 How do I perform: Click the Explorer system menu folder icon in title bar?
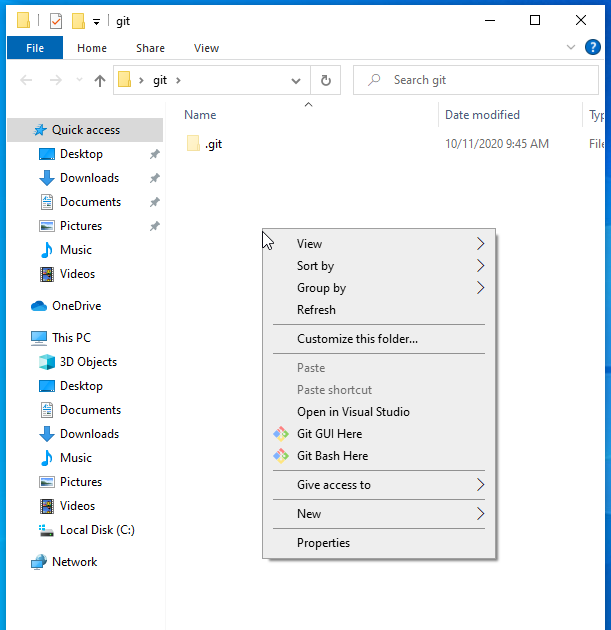(23, 20)
